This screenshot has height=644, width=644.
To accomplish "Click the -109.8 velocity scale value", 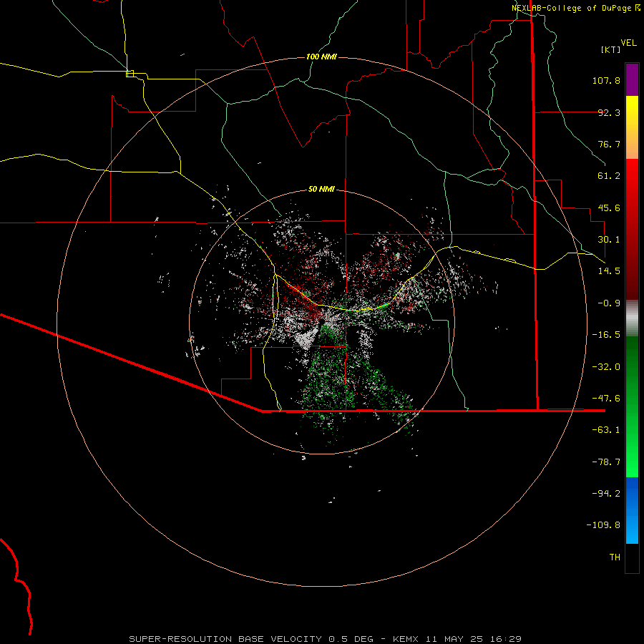I will click(603, 525).
